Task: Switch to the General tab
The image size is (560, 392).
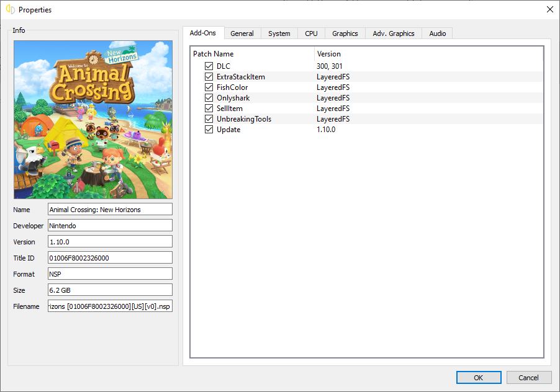Action: [242, 33]
